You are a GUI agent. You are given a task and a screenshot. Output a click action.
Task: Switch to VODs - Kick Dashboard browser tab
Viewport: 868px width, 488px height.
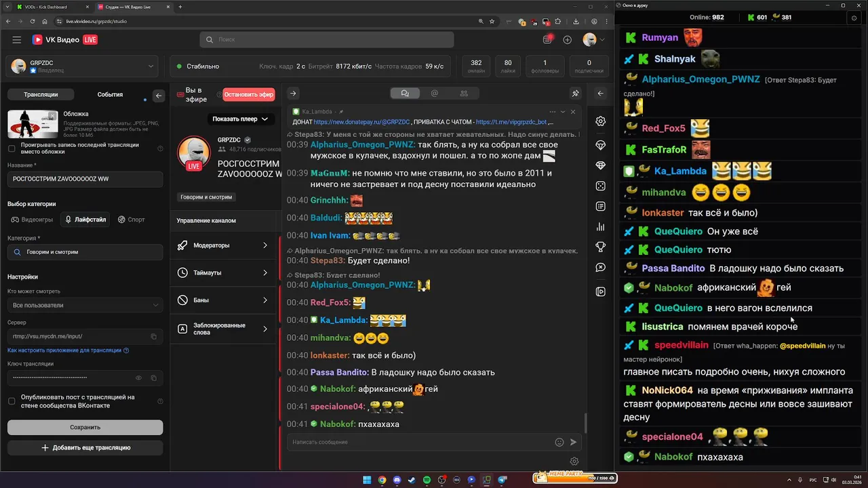point(52,7)
